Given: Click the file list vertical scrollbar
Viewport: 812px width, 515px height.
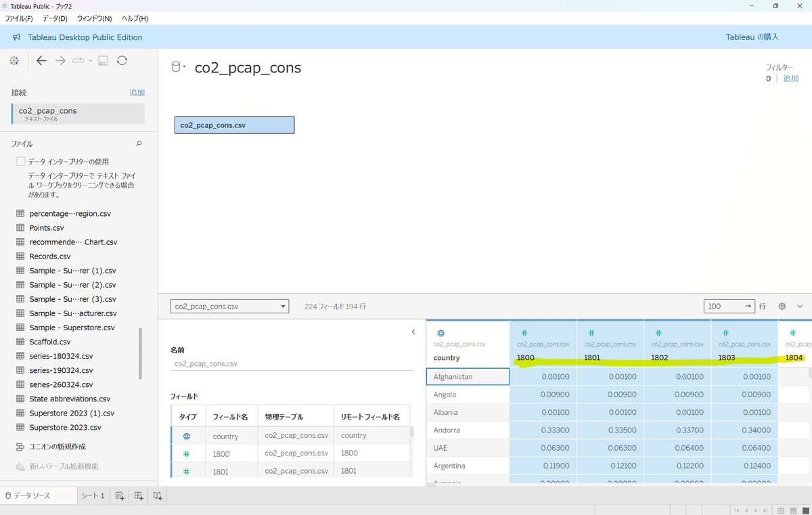Looking at the screenshot, I should click(x=141, y=354).
